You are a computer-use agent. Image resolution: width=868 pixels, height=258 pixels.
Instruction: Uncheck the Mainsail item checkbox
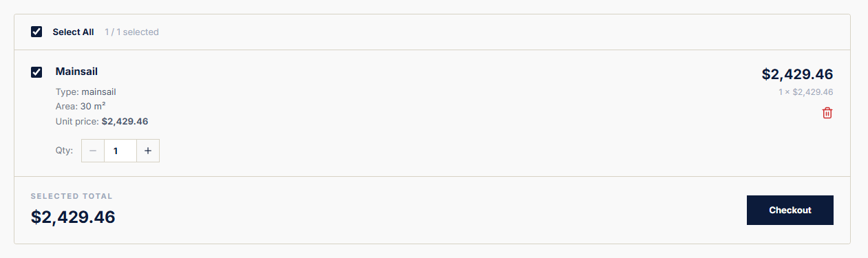point(36,72)
